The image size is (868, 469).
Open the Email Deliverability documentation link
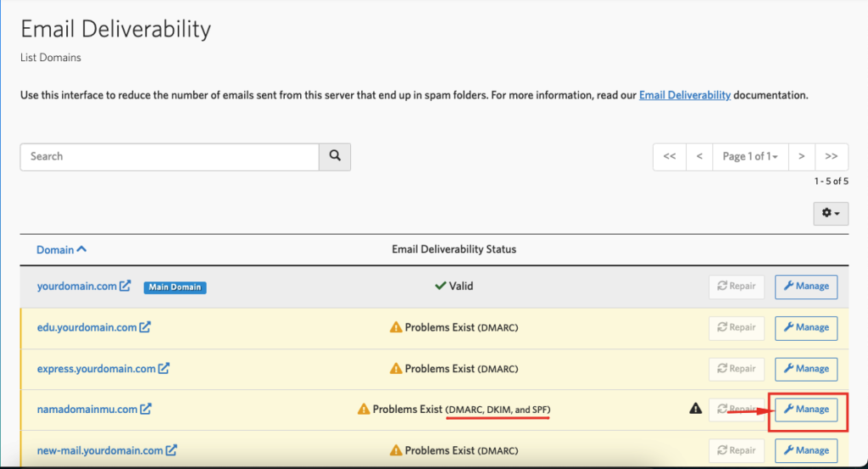685,95
